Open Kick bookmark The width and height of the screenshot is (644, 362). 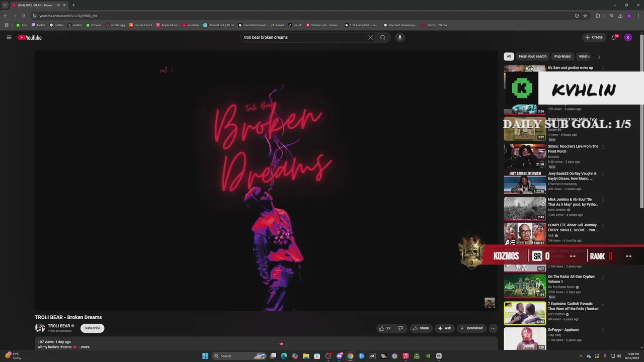(x=22, y=25)
